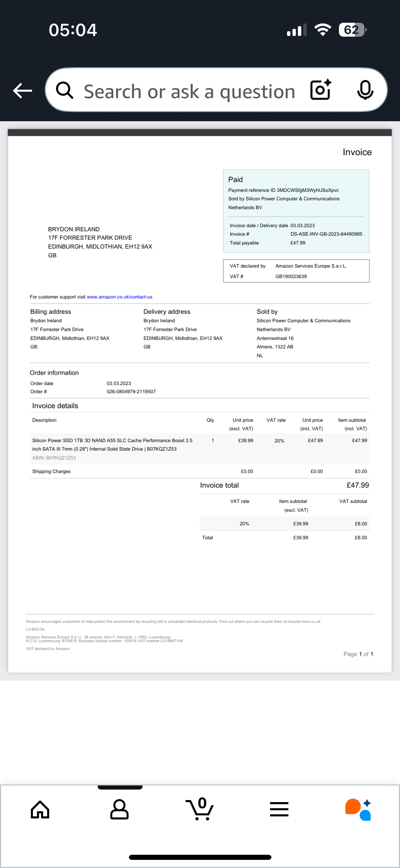Go to the Home tab
400x868 pixels.
[x=40, y=810]
